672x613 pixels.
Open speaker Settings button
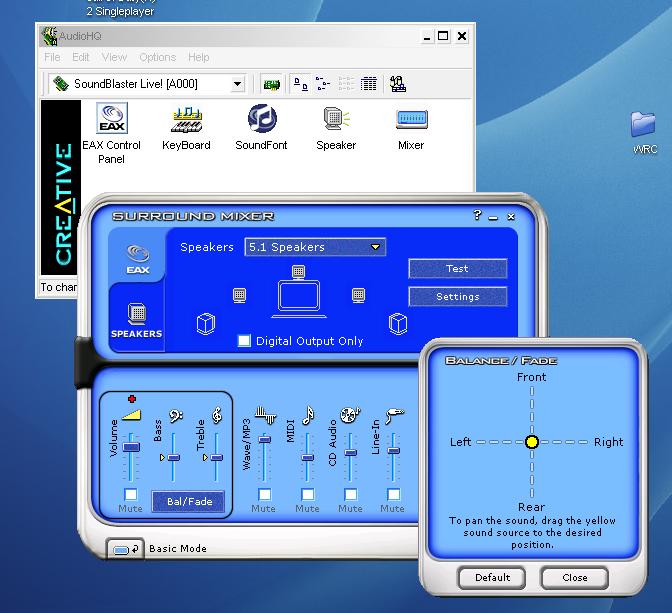(x=458, y=297)
